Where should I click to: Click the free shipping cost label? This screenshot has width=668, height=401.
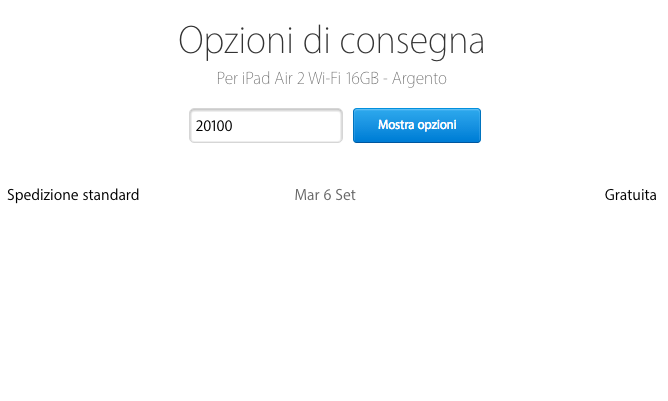[x=630, y=195]
